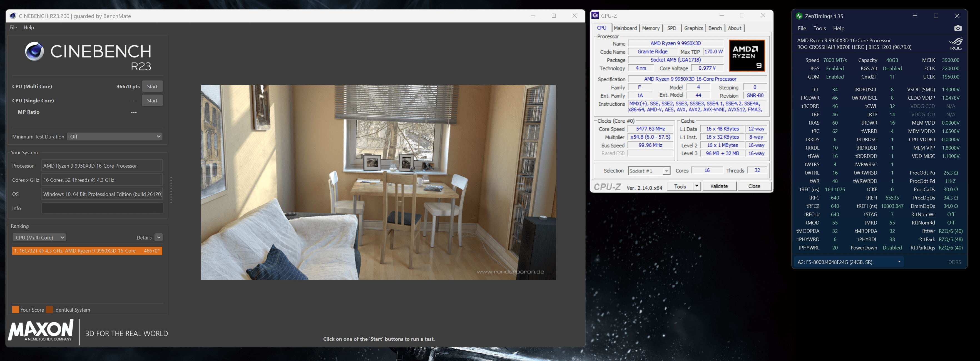Click the Cinebench sphere logo icon
Image resolution: width=980 pixels, height=361 pixels.
pos(34,51)
